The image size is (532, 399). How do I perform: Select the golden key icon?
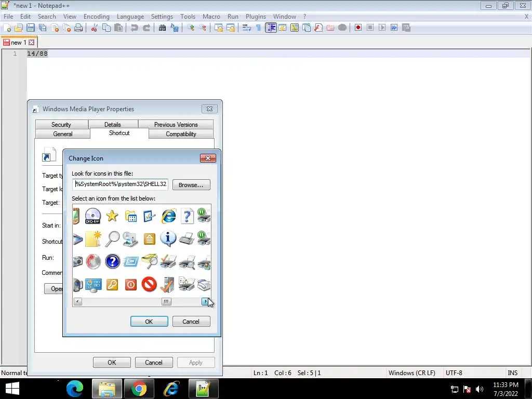click(112, 285)
